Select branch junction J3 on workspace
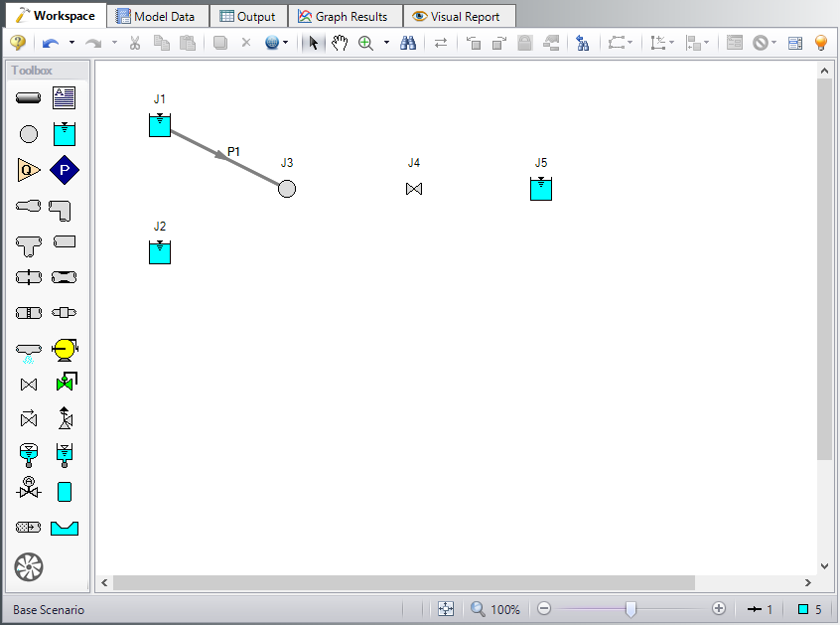Image resolution: width=840 pixels, height=625 pixels. 287,189
